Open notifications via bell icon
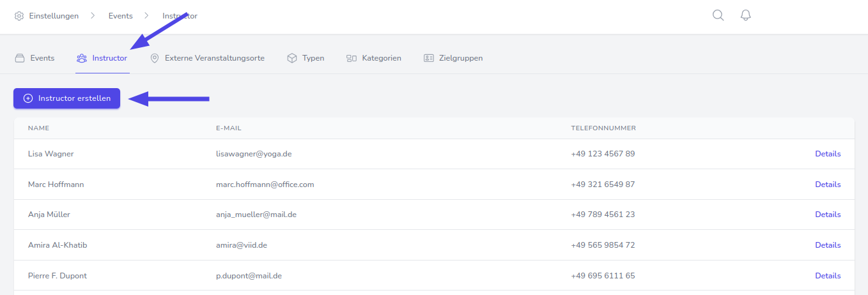 (x=745, y=15)
